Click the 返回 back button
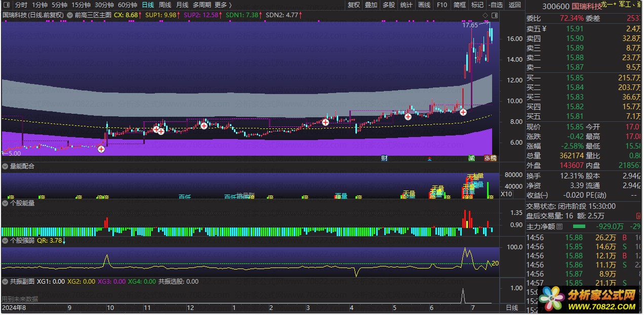Screen dimensions: 644x315 [x=514, y=5]
